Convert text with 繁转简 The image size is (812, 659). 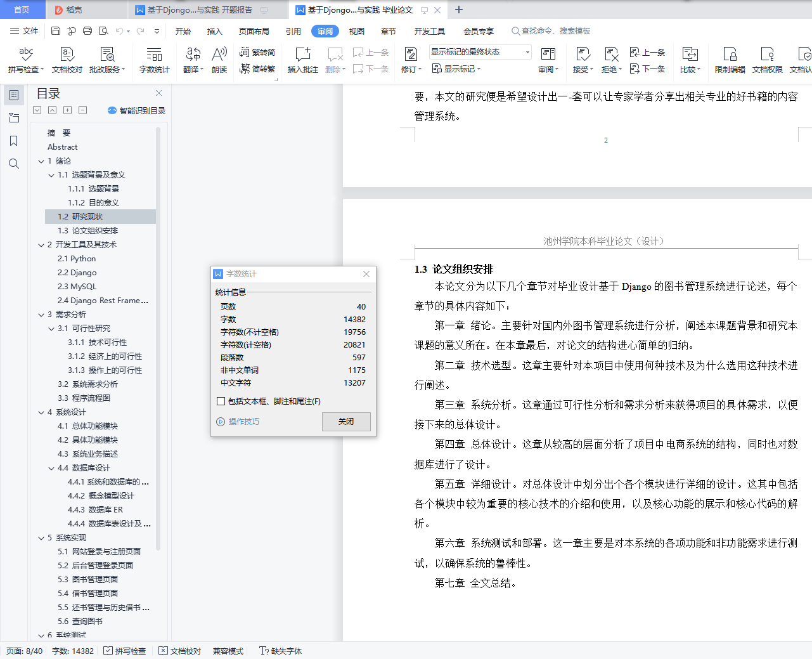257,52
